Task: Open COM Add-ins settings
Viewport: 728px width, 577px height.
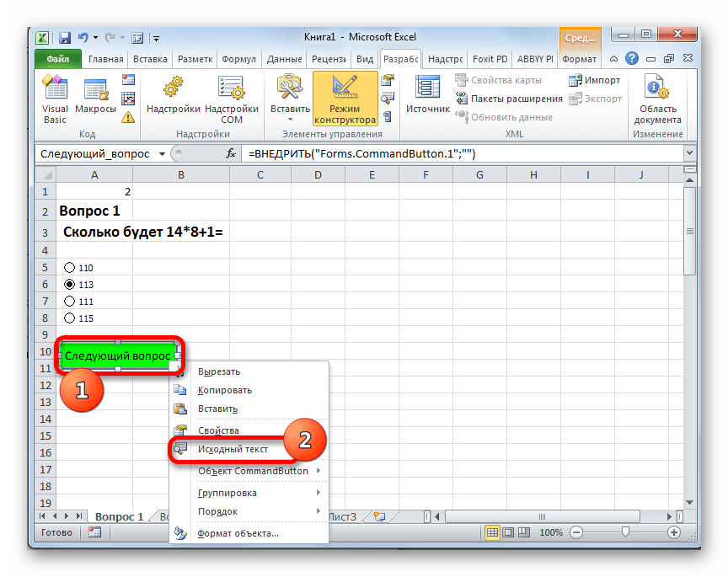Action: pos(231,99)
